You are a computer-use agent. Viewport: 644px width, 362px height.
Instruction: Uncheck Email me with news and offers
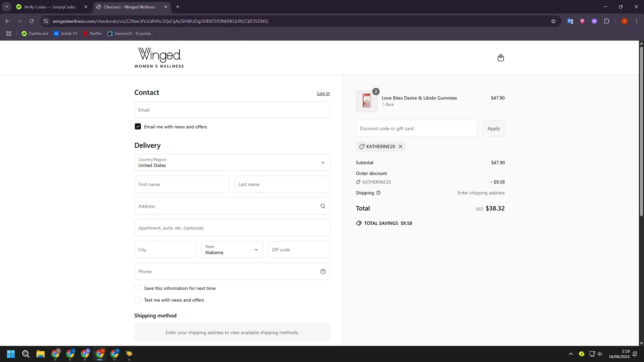[138, 127]
